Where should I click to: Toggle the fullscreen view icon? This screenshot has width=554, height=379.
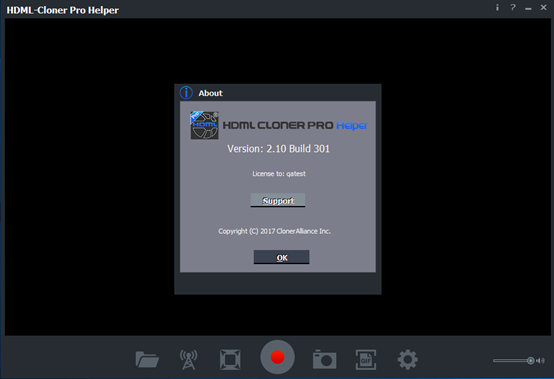[230, 360]
